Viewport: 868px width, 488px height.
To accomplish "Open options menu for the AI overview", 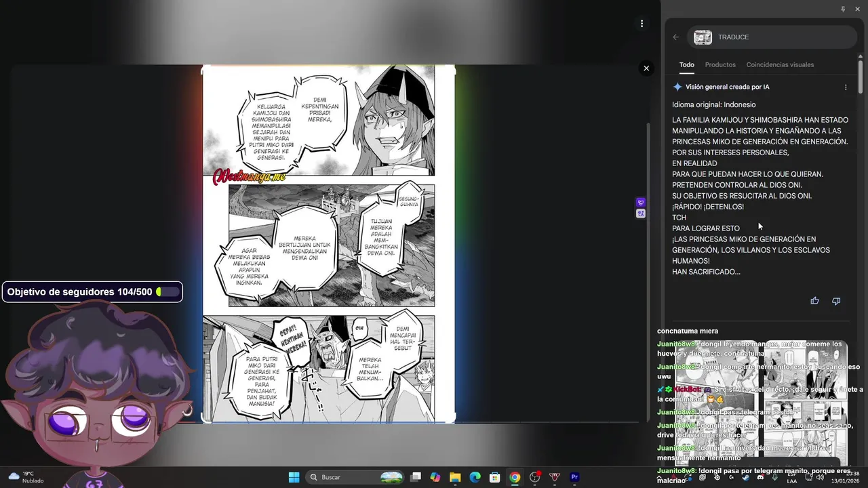I will click(846, 87).
